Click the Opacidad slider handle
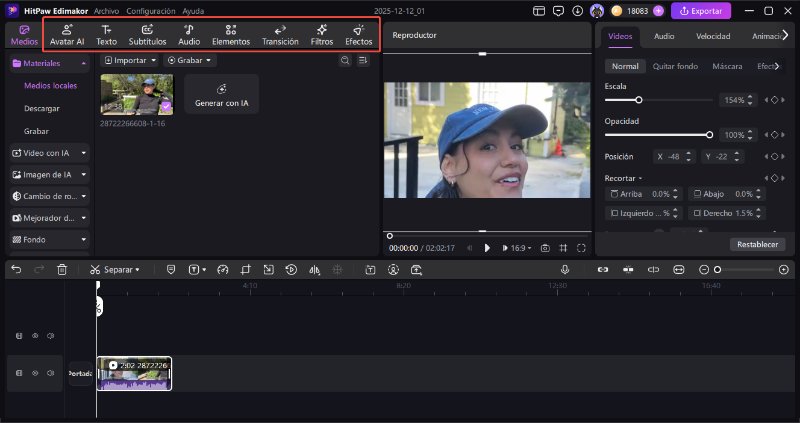 (x=709, y=135)
